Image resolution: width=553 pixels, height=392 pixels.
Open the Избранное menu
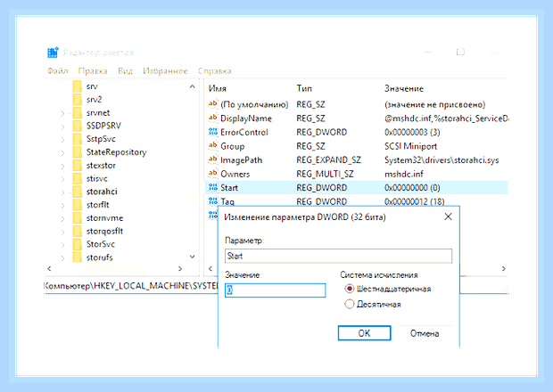(165, 71)
